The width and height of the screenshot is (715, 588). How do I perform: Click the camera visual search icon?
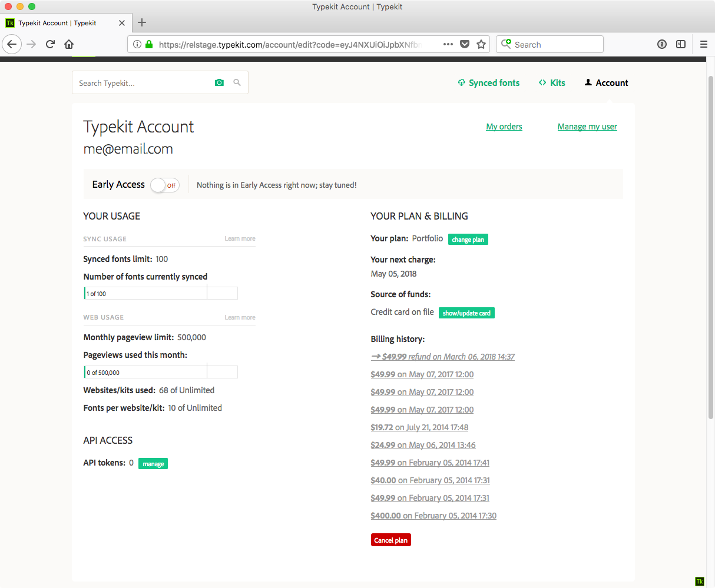(219, 83)
